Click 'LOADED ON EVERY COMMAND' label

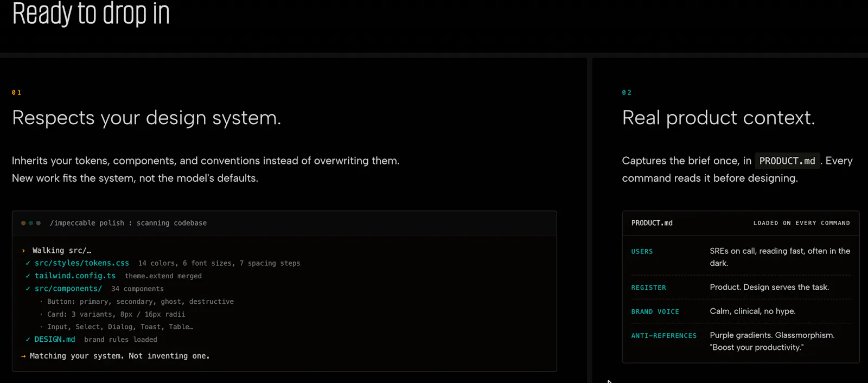pos(801,223)
